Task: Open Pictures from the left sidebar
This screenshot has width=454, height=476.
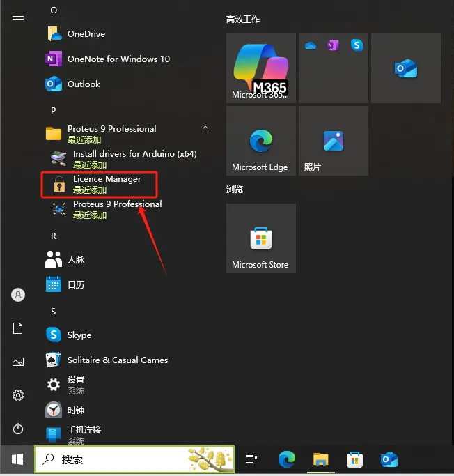Action: 18,362
